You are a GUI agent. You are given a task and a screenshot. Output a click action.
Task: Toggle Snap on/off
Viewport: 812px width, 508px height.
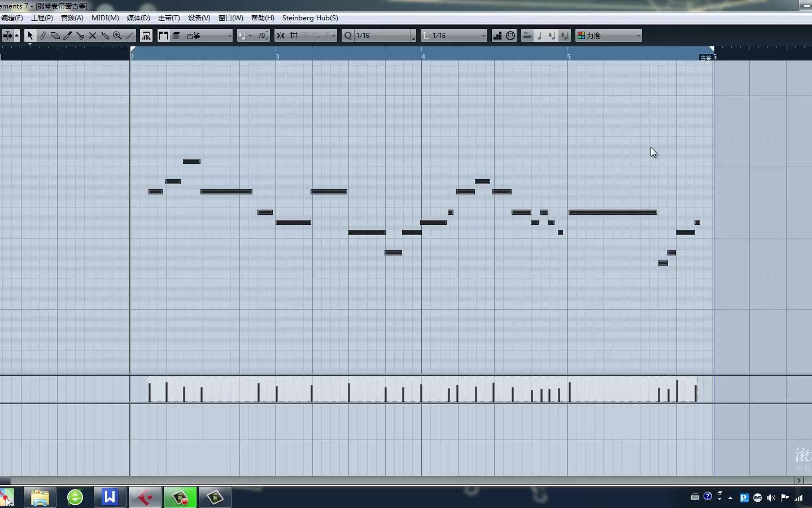click(x=281, y=36)
